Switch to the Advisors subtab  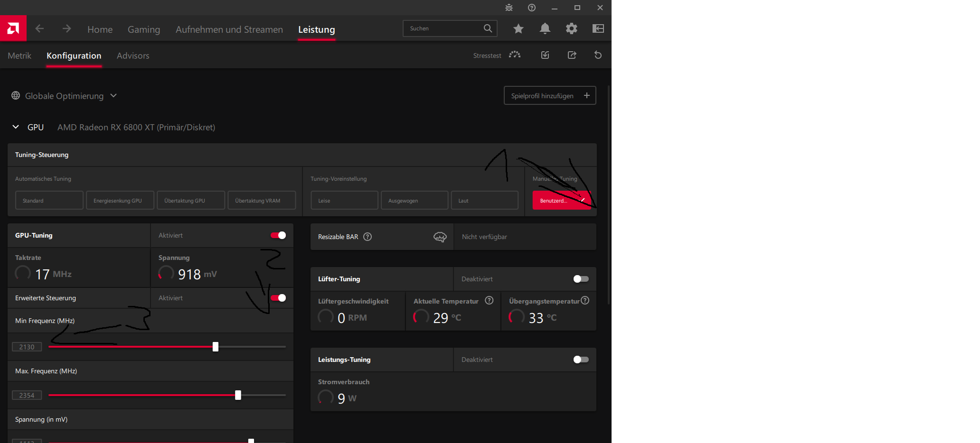point(133,55)
